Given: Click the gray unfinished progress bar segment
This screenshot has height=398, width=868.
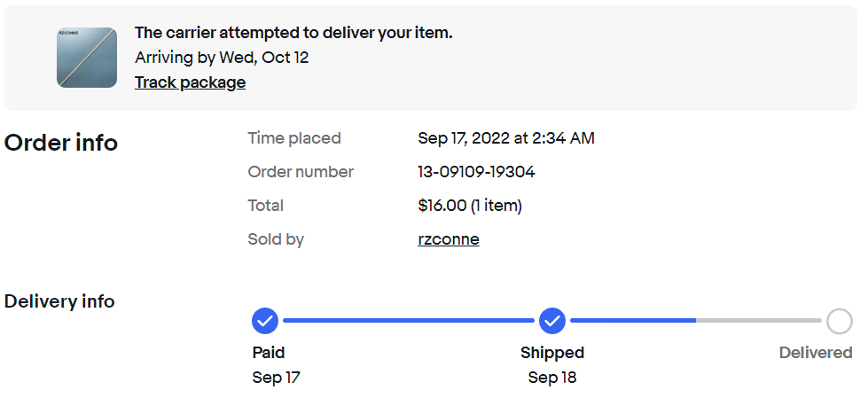Looking at the screenshot, I should tap(759, 320).
